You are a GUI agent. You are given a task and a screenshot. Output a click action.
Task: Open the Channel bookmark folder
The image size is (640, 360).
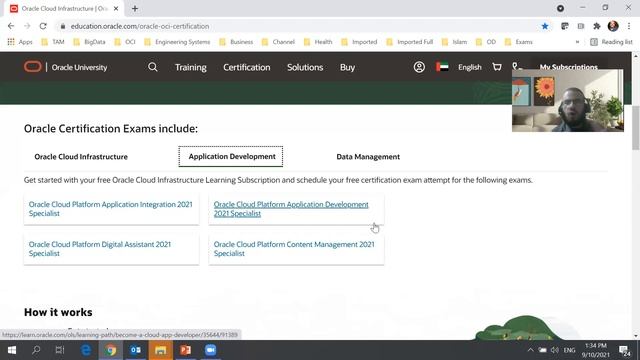tap(278, 42)
